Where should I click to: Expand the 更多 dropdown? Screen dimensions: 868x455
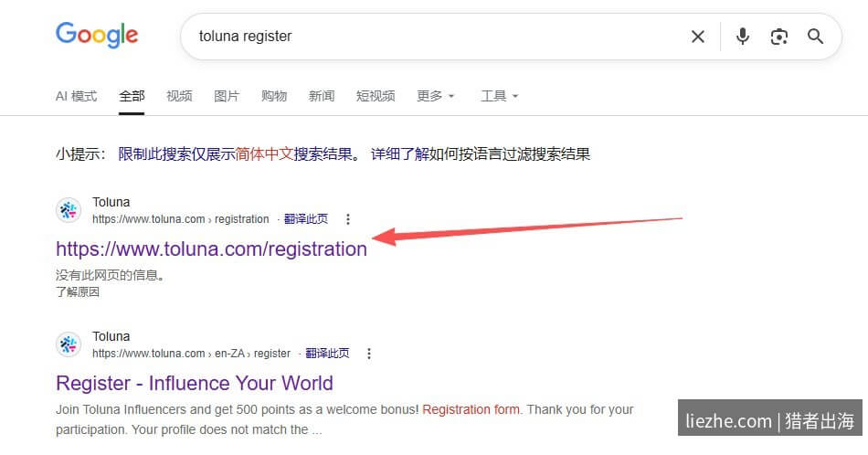(435, 96)
